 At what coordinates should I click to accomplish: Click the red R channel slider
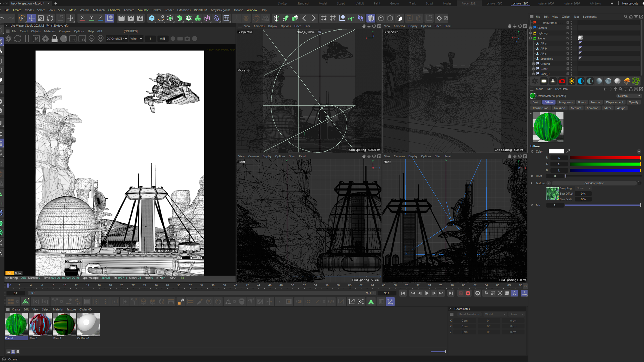(x=605, y=158)
